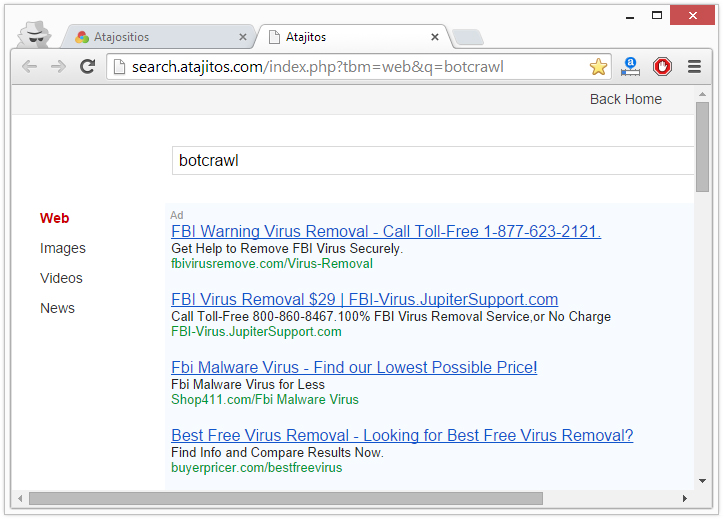Viewport: 724px width, 519px height.
Task: Open a new tab
Action: click(468, 37)
